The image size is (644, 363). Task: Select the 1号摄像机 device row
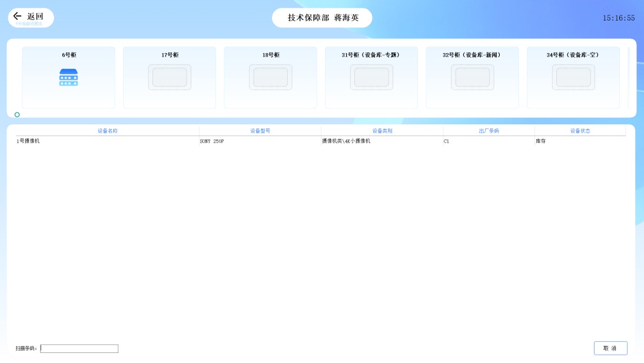[x=28, y=141]
